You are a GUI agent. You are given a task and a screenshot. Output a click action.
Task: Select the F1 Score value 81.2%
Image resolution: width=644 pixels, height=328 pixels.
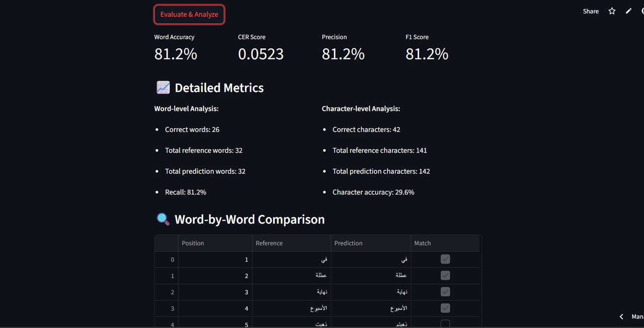tap(427, 54)
